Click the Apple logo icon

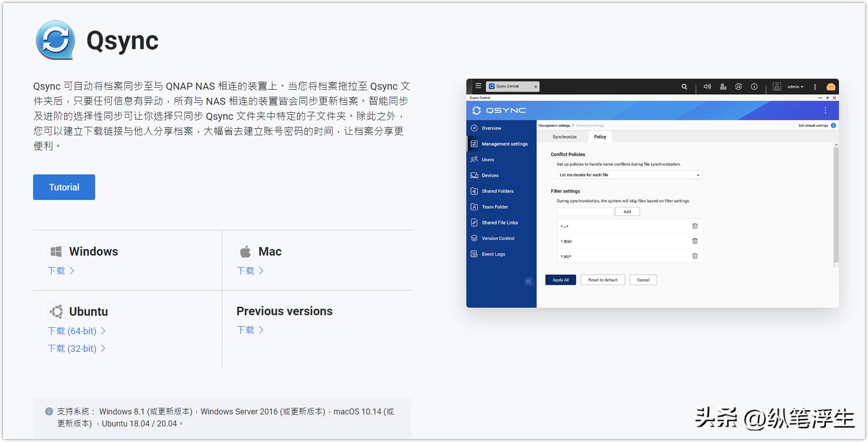tap(245, 251)
